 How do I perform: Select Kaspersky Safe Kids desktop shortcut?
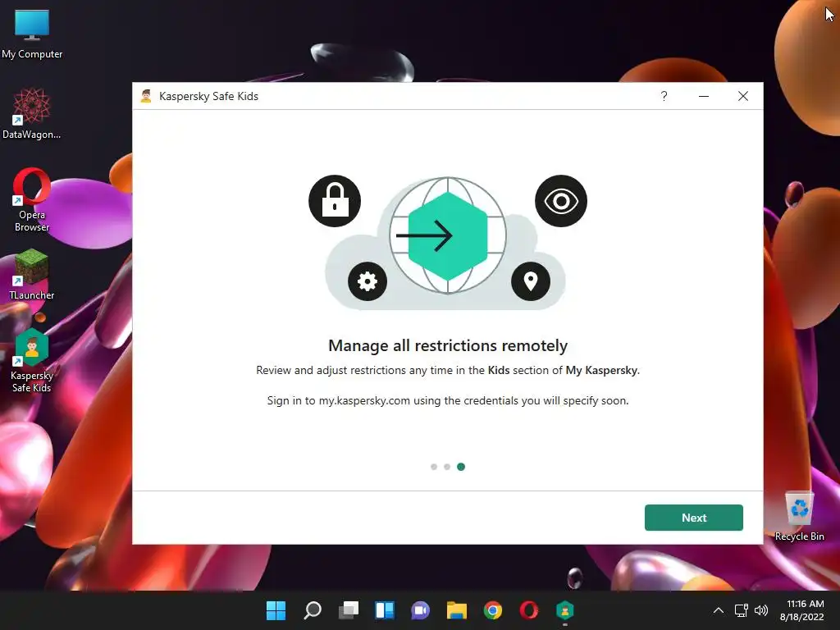32,361
